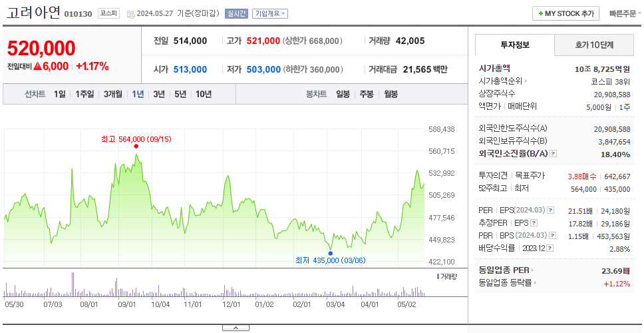Click the help icon next to 배당수익률 2023.12
The image size is (644, 333).
(550, 248)
